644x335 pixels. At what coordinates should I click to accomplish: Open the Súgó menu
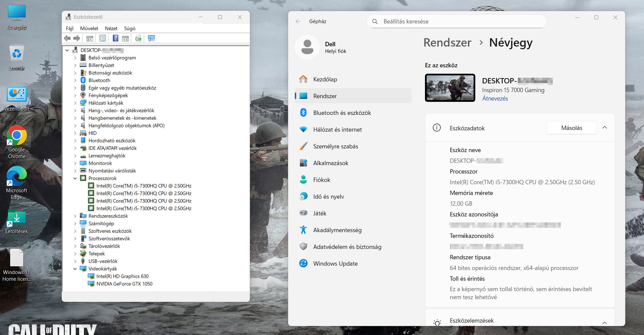click(130, 28)
